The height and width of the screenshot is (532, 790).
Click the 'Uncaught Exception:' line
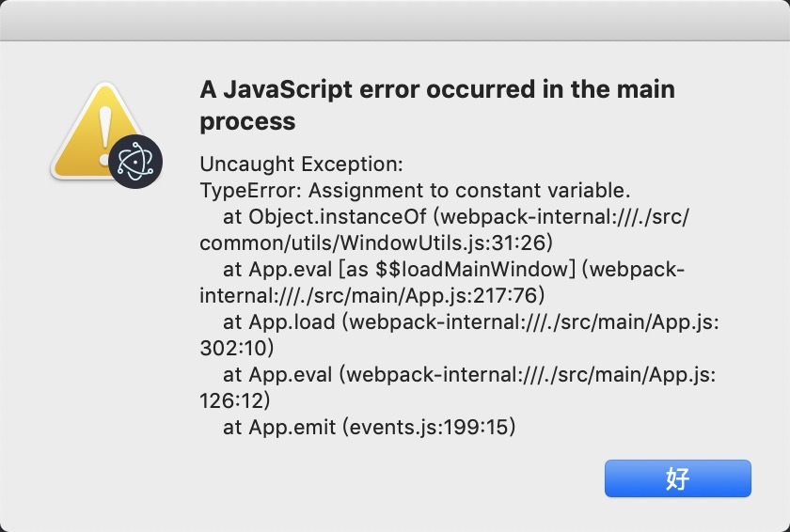coord(301,164)
